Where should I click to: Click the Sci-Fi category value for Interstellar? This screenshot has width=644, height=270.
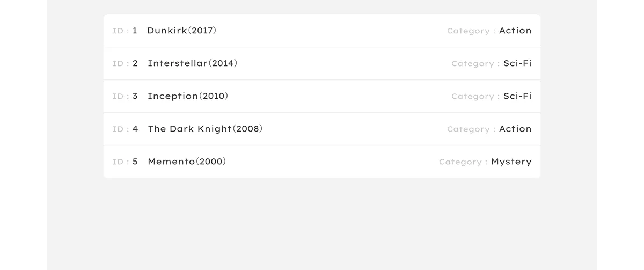tap(517, 63)
